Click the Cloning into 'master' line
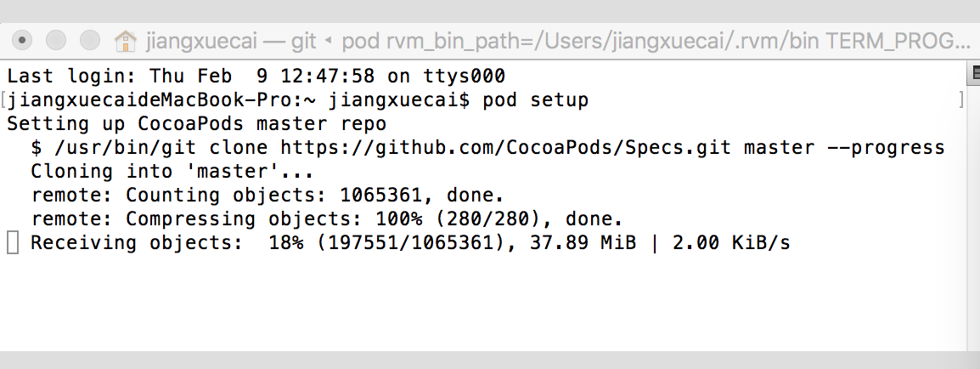This screenshot has width=980, height=369. click(172, 172)
